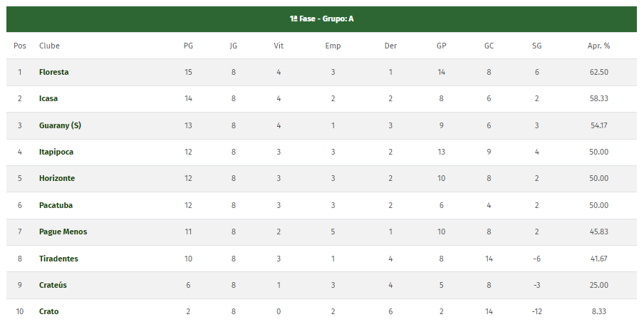Click the Tiradentes club name
This screenshot has height=322, width=644.
click(58, 259)
